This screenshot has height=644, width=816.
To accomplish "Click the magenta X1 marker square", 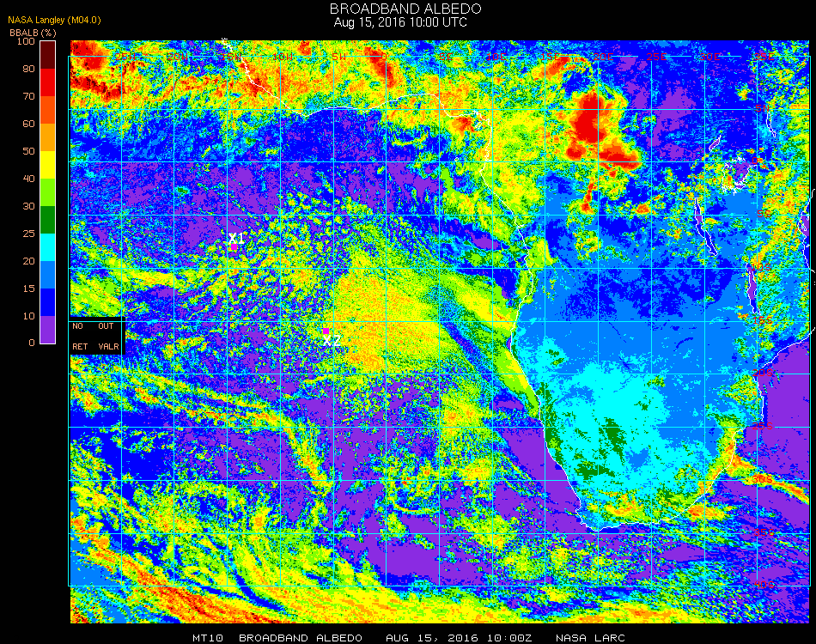I will [x=234, y=247].
